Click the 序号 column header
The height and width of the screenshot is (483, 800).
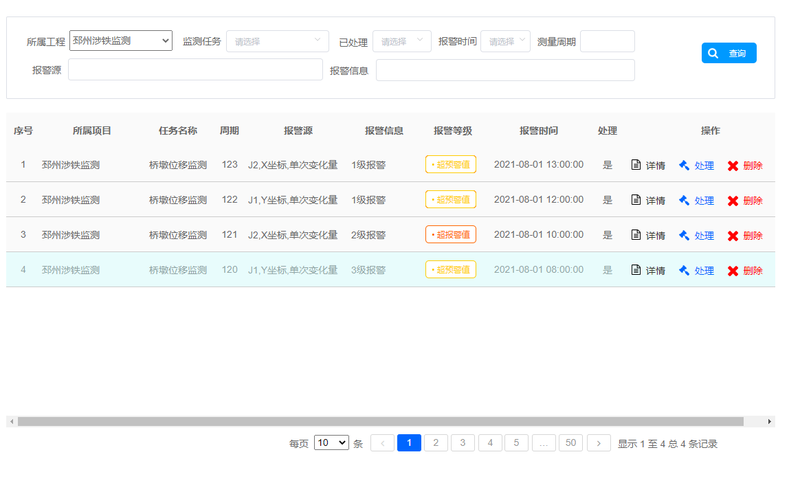coord(23,131)
